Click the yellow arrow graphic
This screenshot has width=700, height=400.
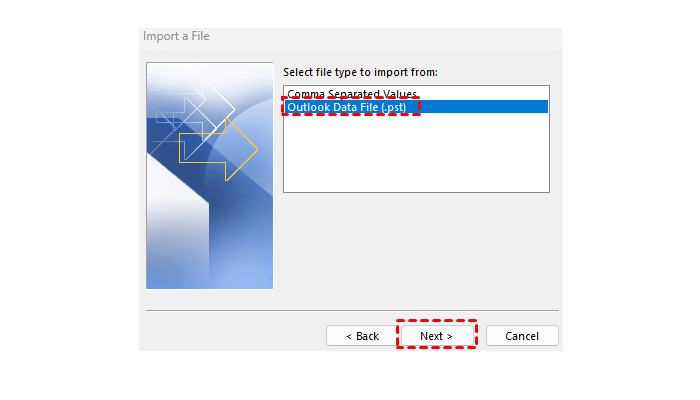point(218,149)
